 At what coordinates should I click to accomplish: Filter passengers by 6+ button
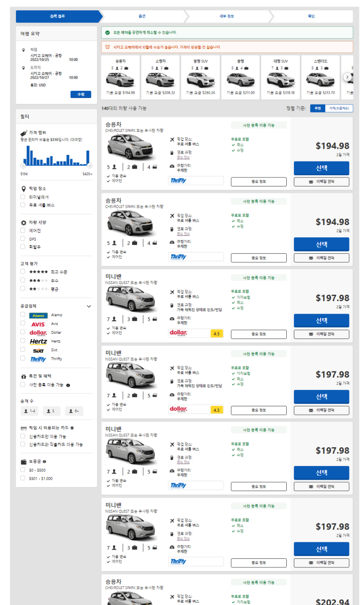pyautogui.click(x=74, y=411)
